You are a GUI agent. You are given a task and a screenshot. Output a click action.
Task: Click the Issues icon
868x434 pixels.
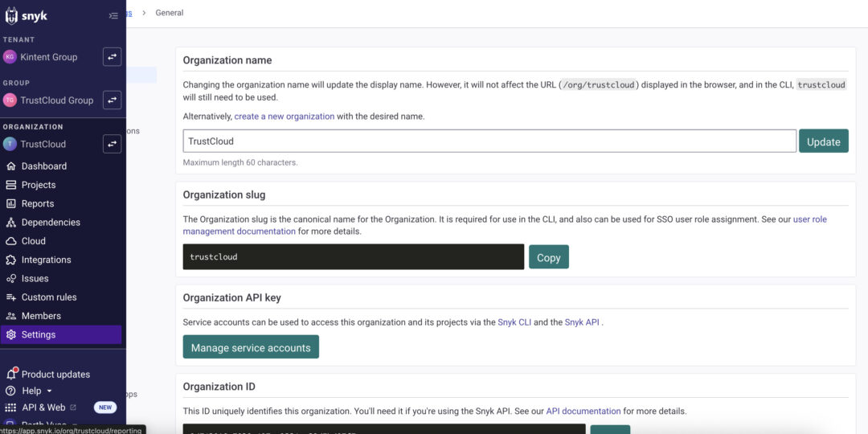point(11,278)
